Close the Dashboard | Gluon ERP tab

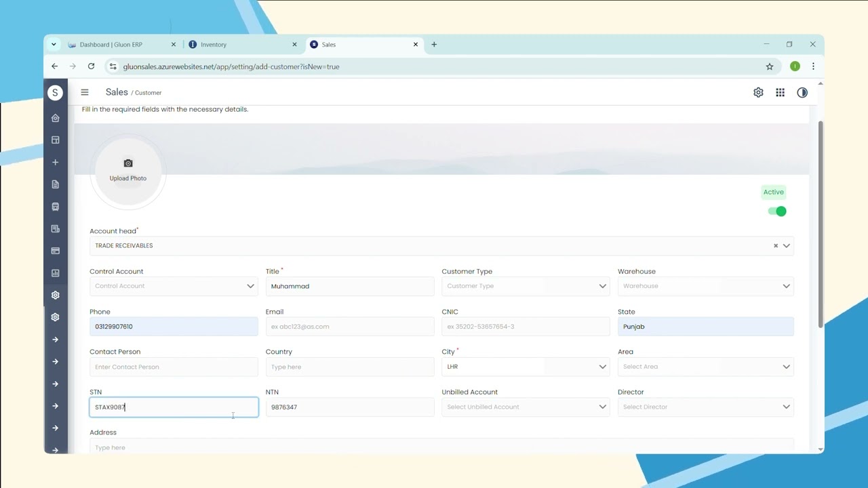point(174,45)
